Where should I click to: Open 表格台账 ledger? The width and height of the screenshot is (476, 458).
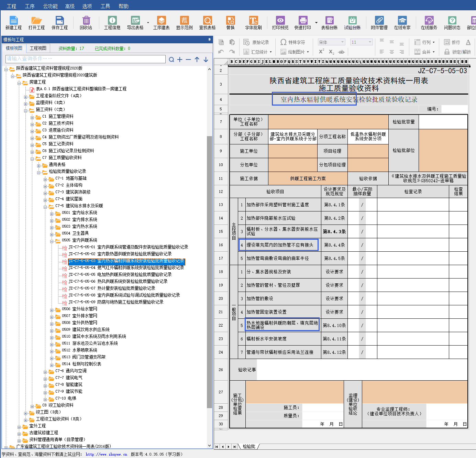[x=330, y=23]
